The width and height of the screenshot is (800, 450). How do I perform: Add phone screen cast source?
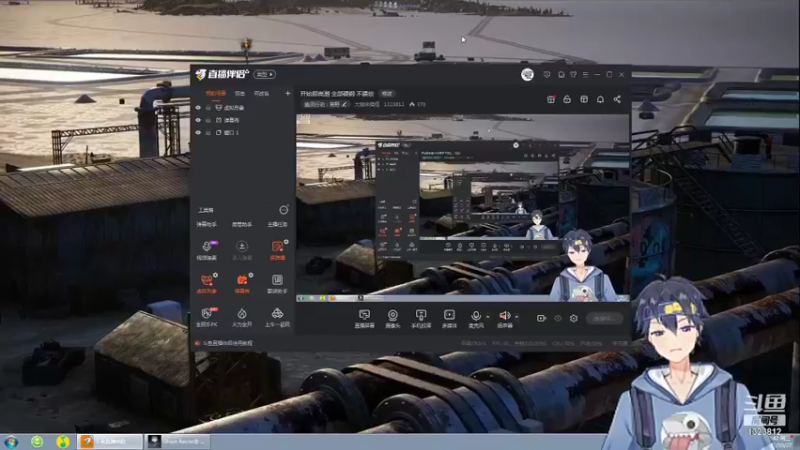coord(421,318)
